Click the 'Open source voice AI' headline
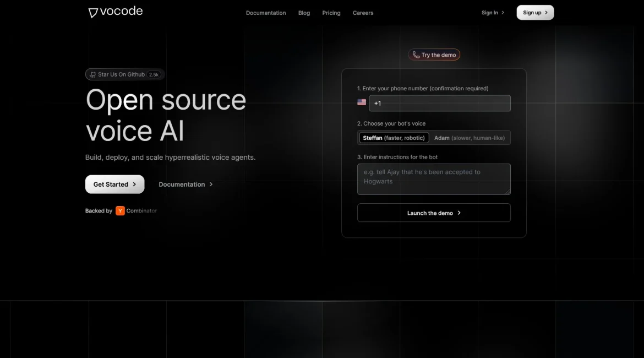The image size is (644, 358). pyautogui.click(x=166, y=115)
